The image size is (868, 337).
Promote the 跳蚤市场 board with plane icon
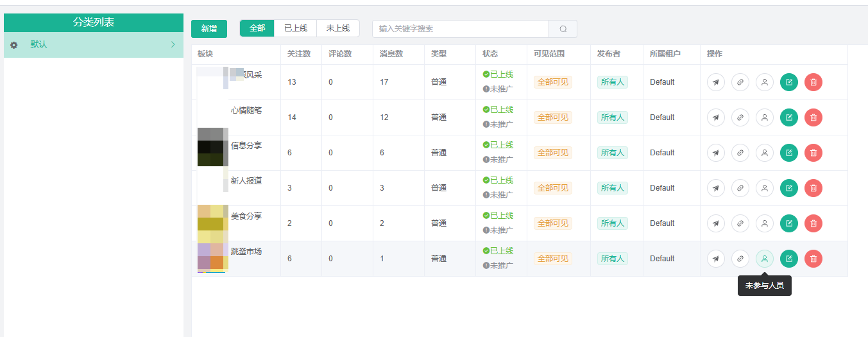[x=716, y=259]
